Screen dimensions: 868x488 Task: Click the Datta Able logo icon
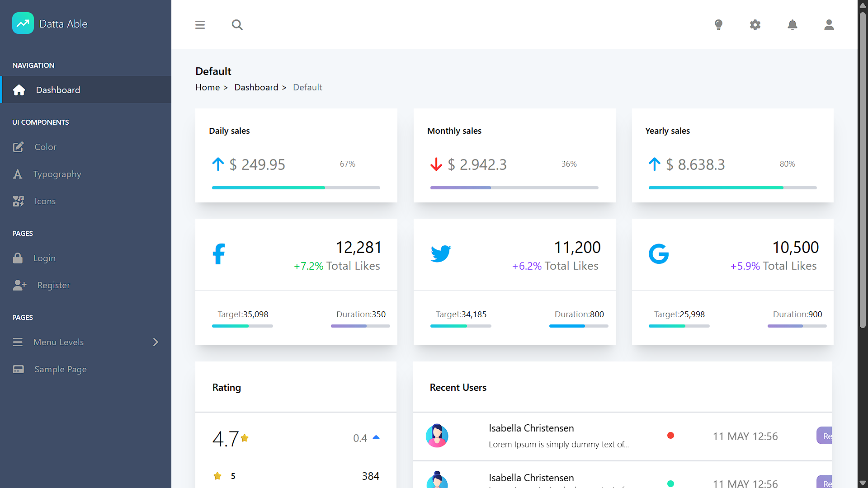23,23
